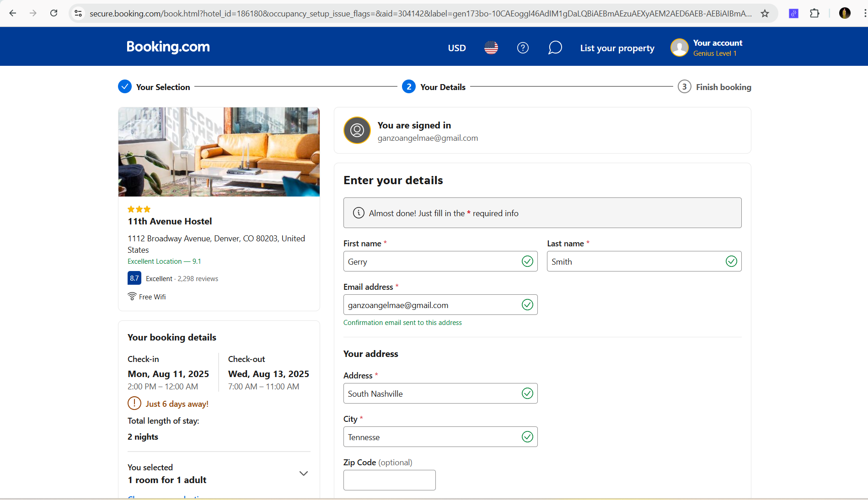Select the Your Details step label
Image resolution: width=868 pixels, height=500 pixels.
[x=443, y=87]
